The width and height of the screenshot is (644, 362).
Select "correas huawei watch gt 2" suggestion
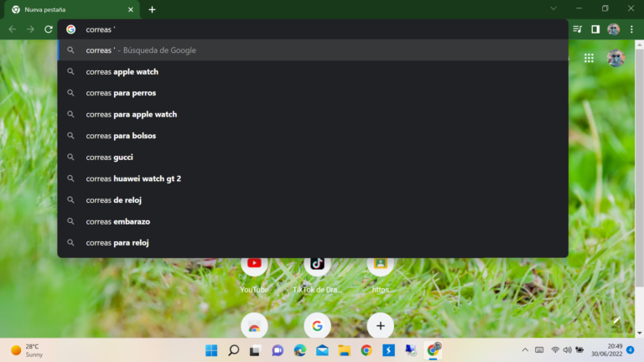[x=133, y=178]
